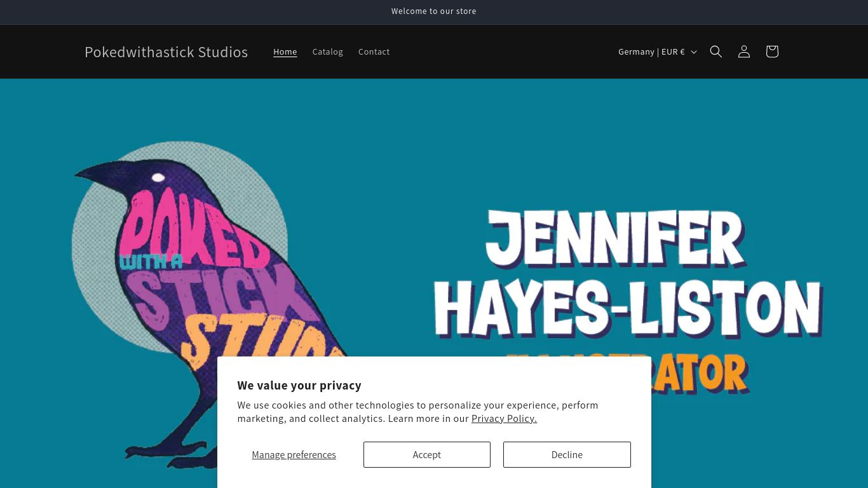This screenshot has height=488, width=868.
Task: Open the Privacy Policy link
Action: 504,418
